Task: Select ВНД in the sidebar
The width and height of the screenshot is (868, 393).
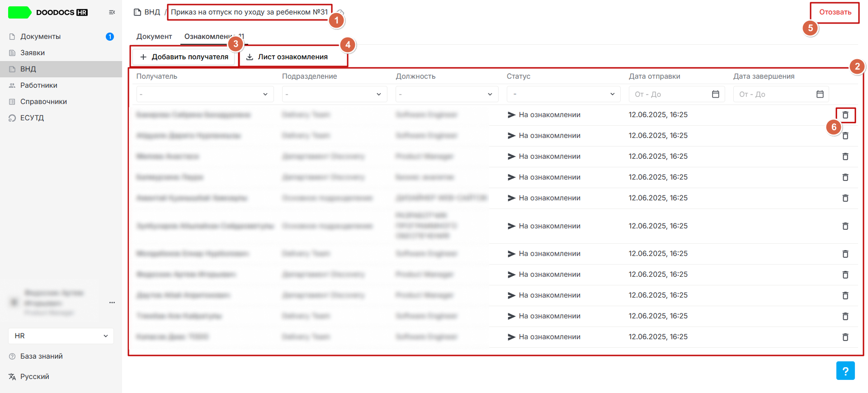Action: tap(61, 69)
